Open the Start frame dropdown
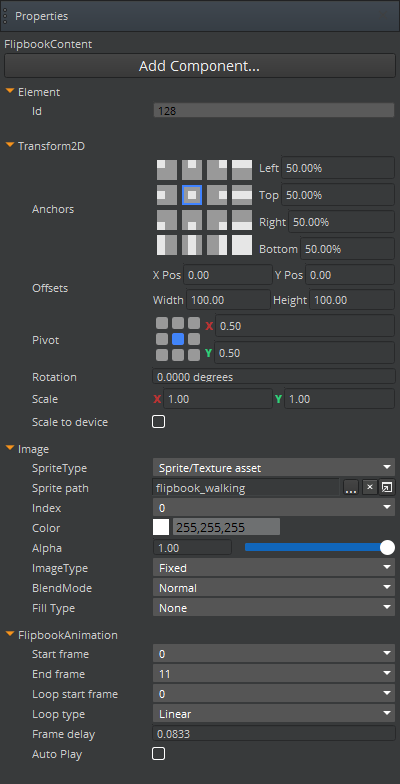 click(x=274, y=654)
